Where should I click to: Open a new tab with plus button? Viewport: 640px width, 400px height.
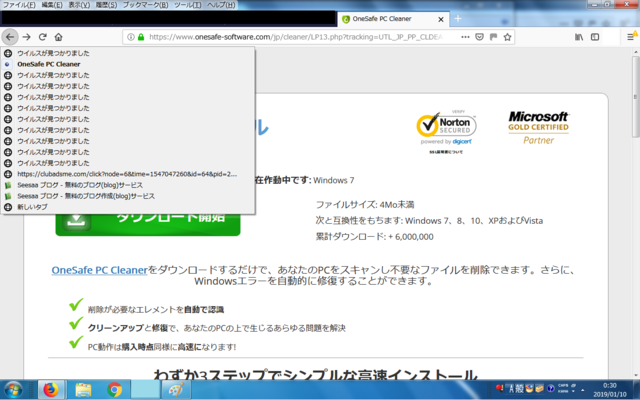(x=458, y=19)
